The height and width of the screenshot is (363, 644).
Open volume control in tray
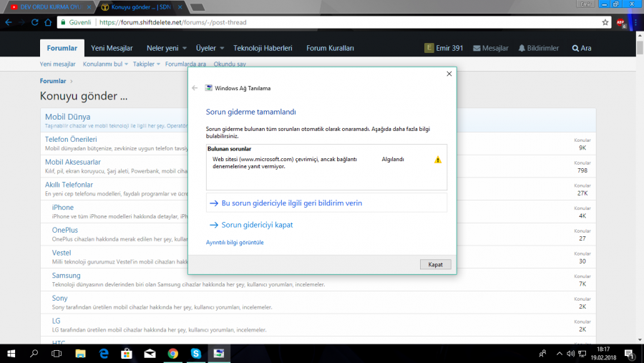pyautogui.click(x=570, y=354)
